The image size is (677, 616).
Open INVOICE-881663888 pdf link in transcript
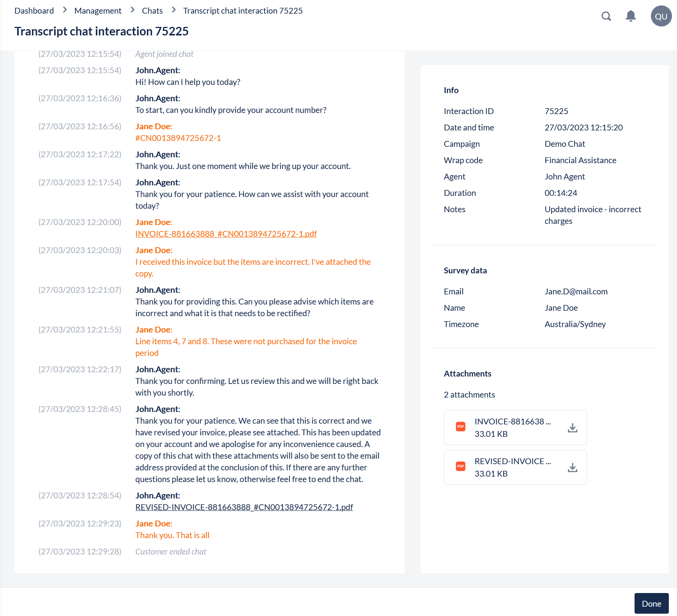coord(226,234)
